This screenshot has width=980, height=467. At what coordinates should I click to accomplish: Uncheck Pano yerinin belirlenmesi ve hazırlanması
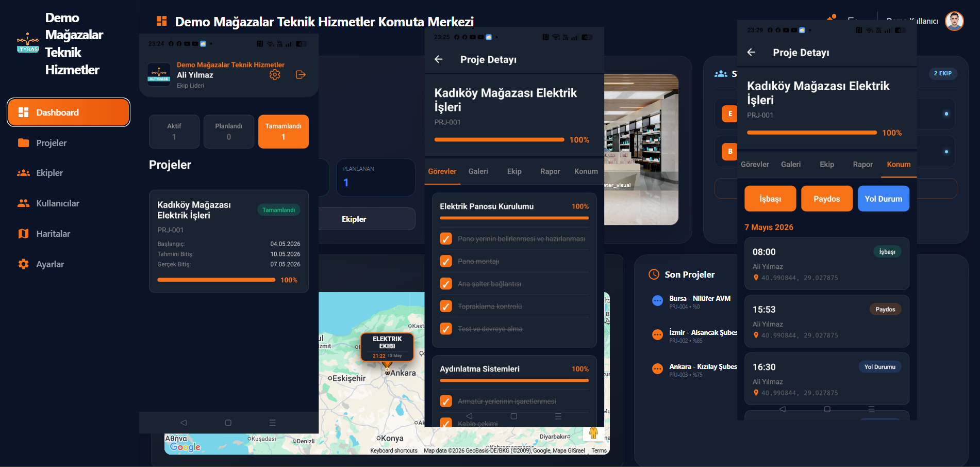point(446,239)
